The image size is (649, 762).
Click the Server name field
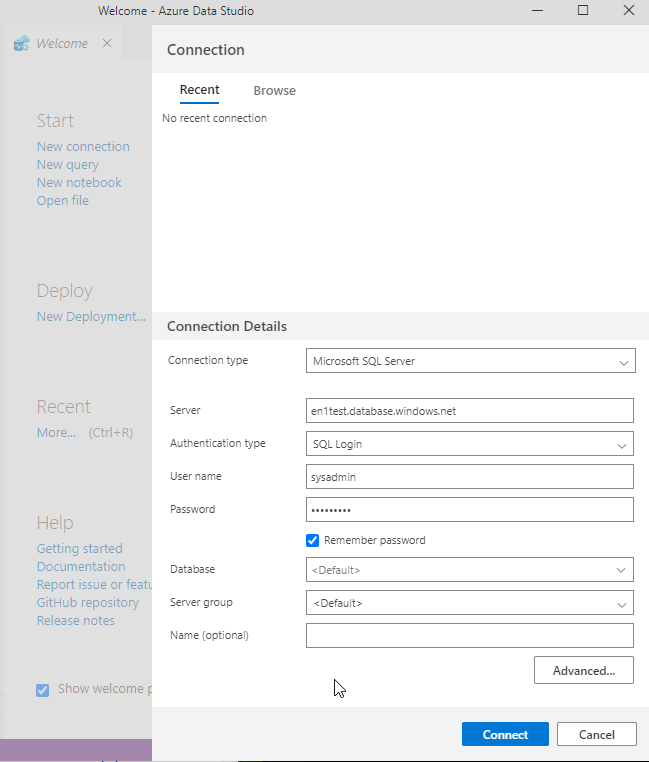point(470,410)
